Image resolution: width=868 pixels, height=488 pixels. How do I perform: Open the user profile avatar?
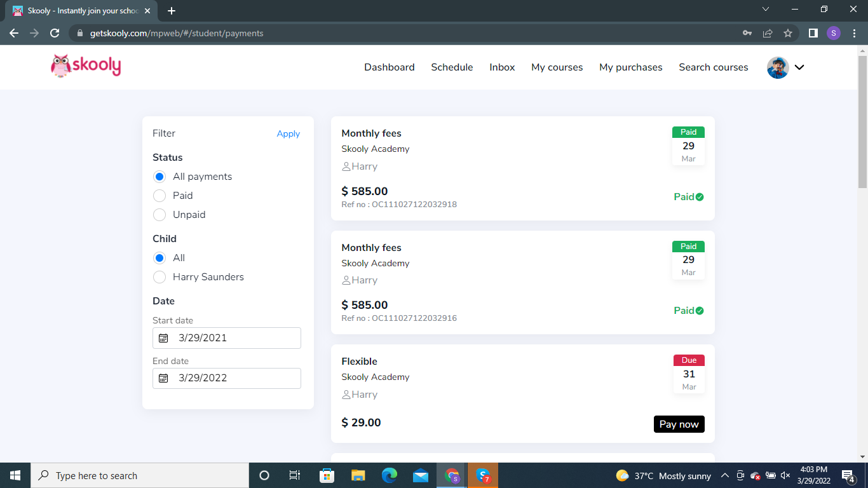[778, 67]
